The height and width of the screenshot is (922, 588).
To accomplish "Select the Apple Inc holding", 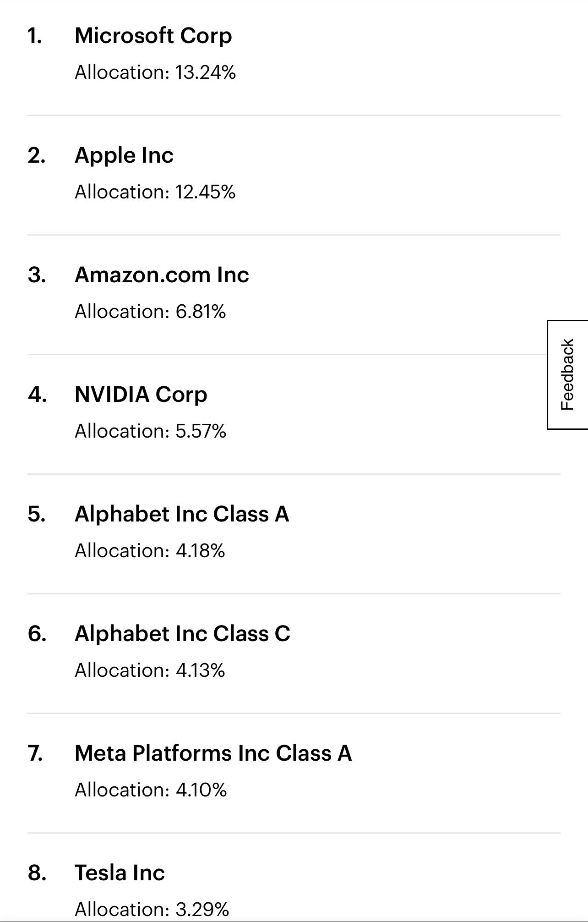I will [124, 156].
